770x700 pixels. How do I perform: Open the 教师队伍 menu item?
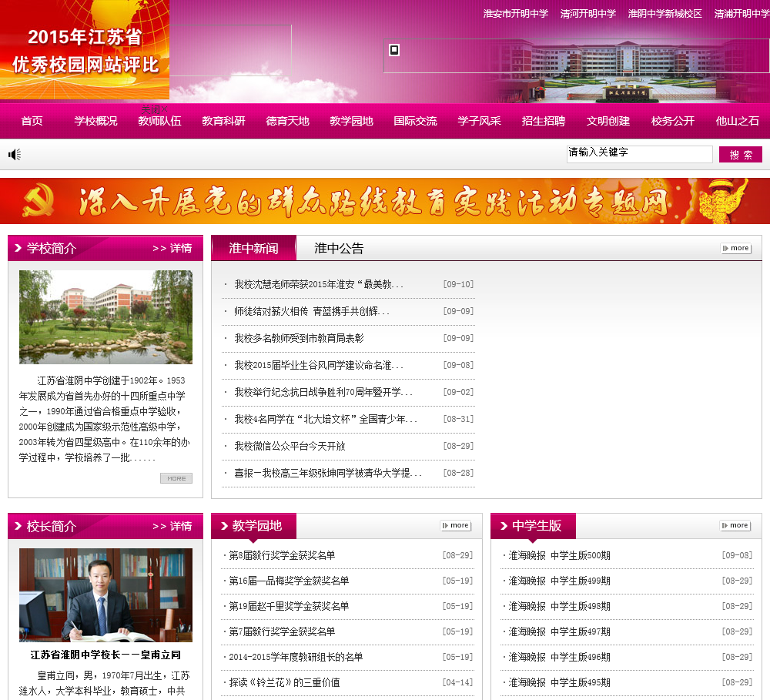[x=159, y=121]
